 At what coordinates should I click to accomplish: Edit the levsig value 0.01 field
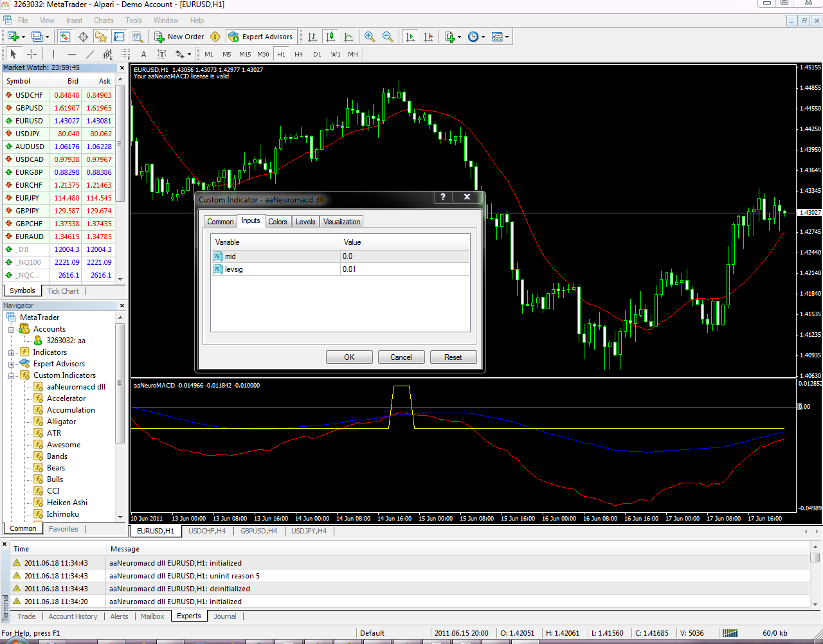click(405, 269)
